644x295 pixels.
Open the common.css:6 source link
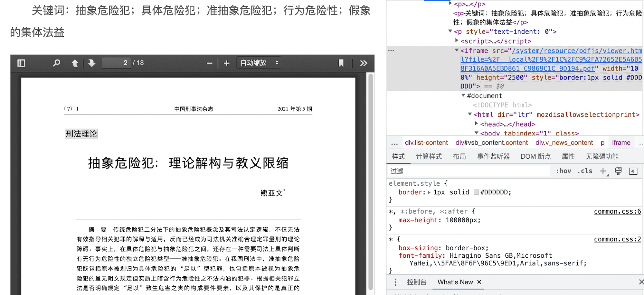617,211
